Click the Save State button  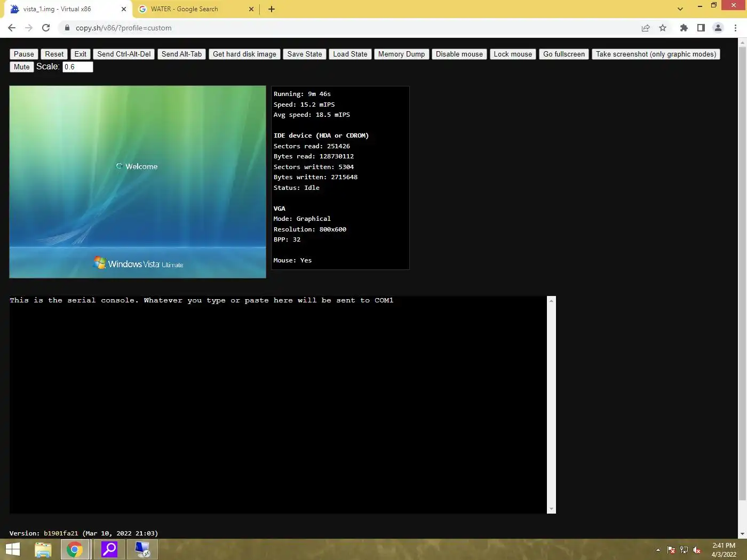[x=305, y=54]
